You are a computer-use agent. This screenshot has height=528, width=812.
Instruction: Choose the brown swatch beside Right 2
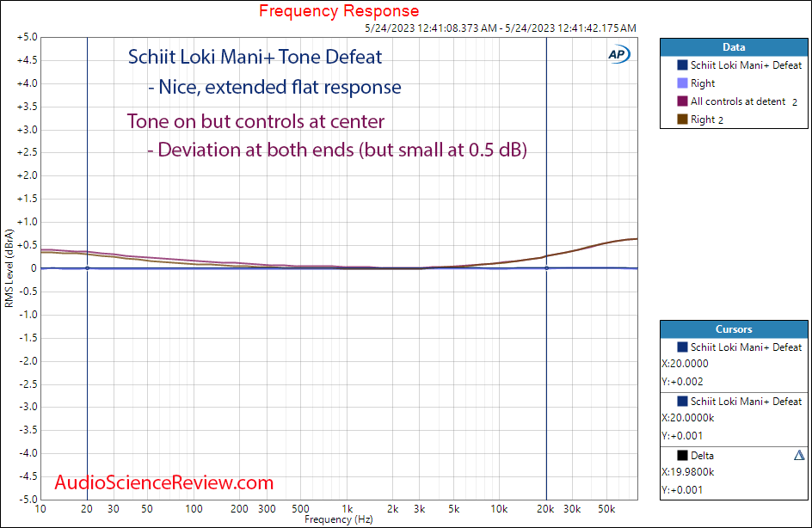point(682,120)
